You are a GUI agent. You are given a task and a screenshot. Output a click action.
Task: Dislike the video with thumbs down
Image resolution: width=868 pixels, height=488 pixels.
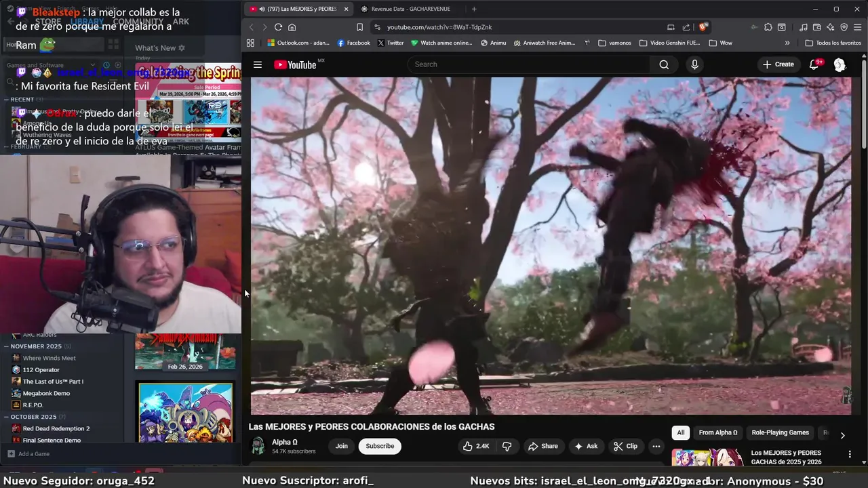tap(507, 446)
